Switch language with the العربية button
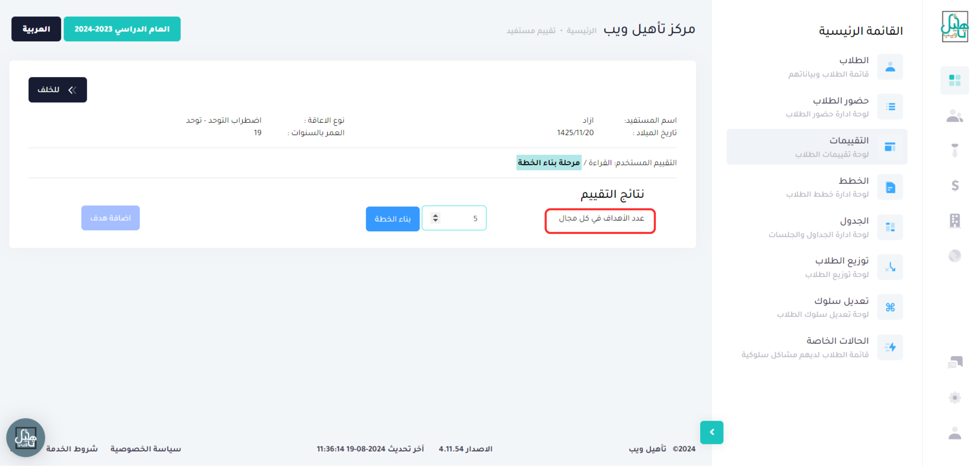Screen dimensions: 980x468 coord(36,29)
